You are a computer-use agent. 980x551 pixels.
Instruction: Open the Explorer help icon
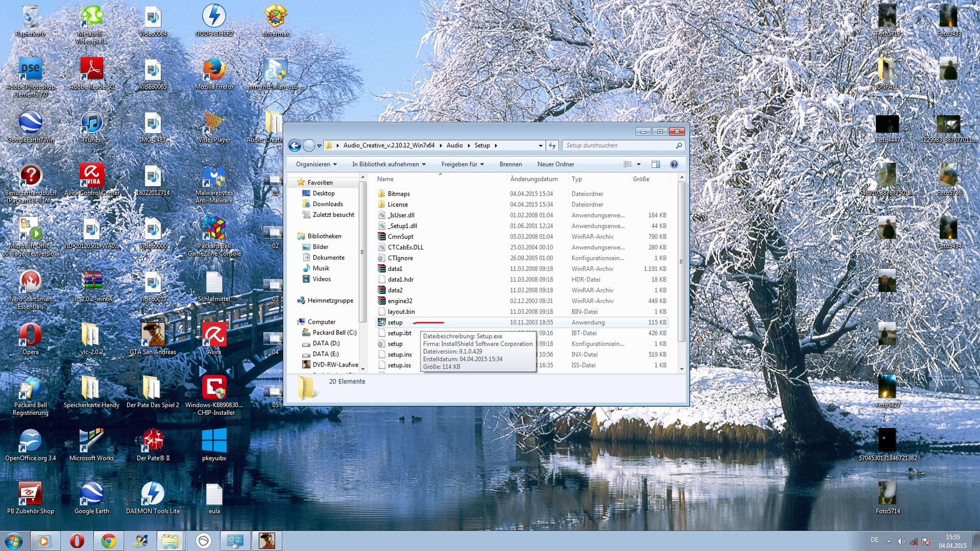pos(674,164)
